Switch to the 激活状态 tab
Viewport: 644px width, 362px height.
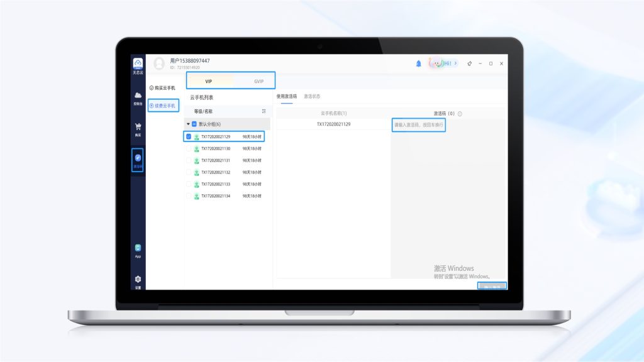312,96
